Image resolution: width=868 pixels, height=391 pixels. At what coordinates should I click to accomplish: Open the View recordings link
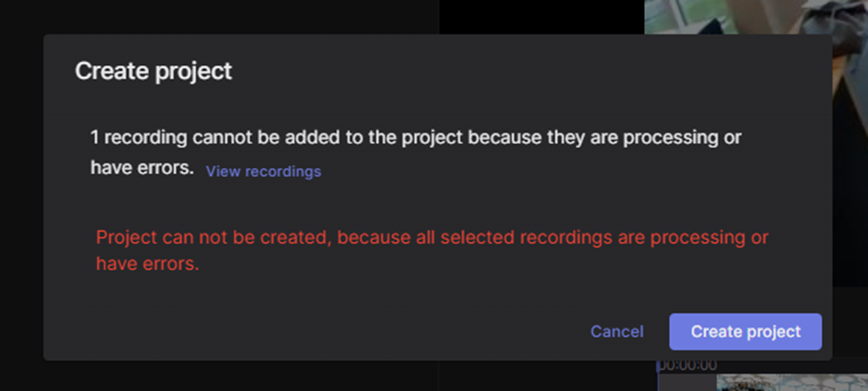point(263,171)
